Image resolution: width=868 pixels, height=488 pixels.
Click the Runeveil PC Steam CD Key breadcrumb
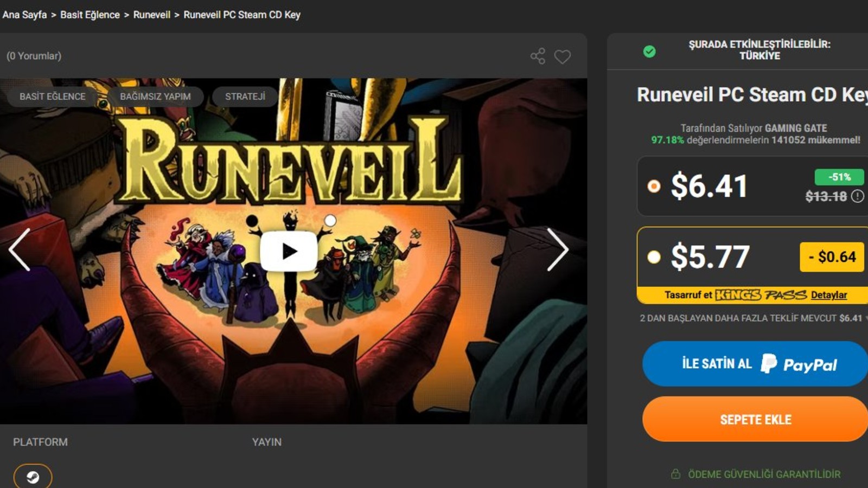242,15
